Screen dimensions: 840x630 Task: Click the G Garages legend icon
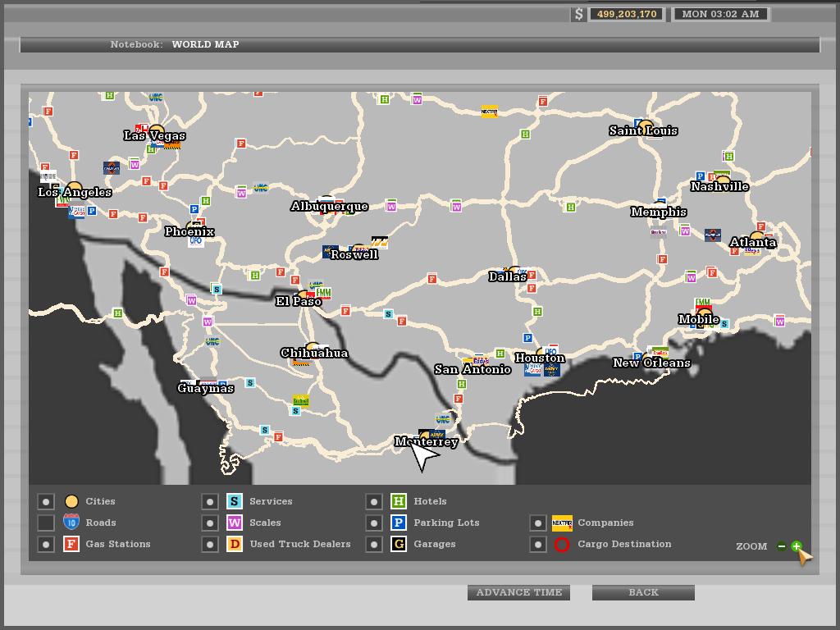[x=398, y=545]
